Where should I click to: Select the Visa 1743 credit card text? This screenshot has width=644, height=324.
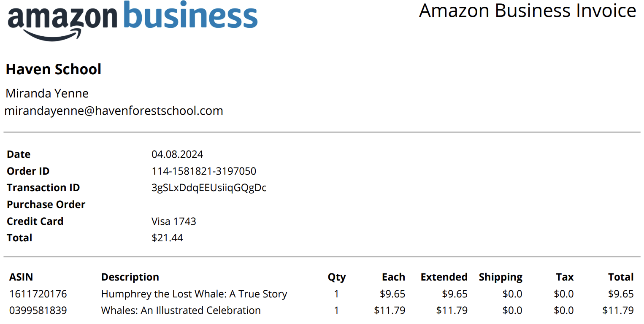click(174, 221)
